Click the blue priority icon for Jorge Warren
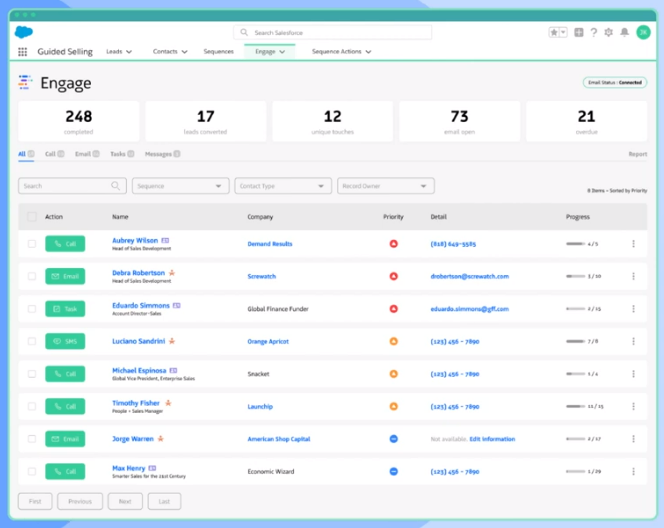Viewport: 664px width, 528px height. pos(393,439)
